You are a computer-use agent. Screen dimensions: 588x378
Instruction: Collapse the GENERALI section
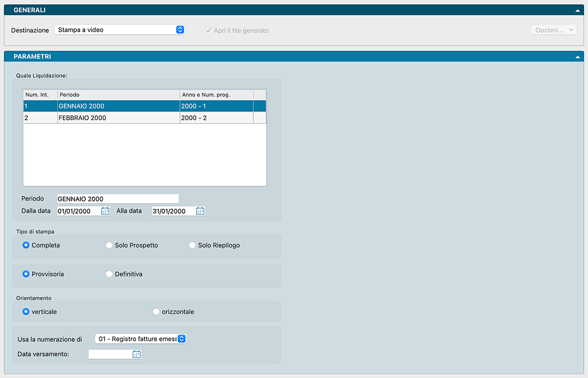pyautogui.click(x=578, y=10)
